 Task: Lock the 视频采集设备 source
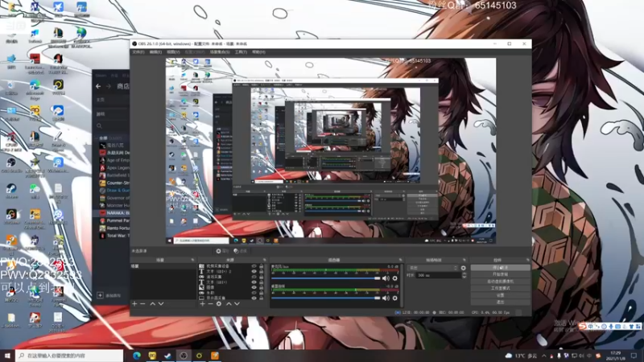[x=261, y=266]
